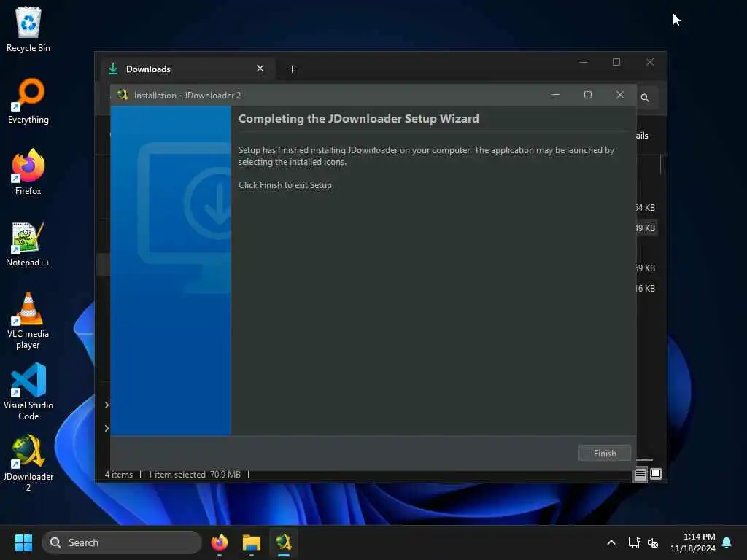The image size is (747, 560).
Task: Minimize the JDownloader installation window
Action: [555, 95]
